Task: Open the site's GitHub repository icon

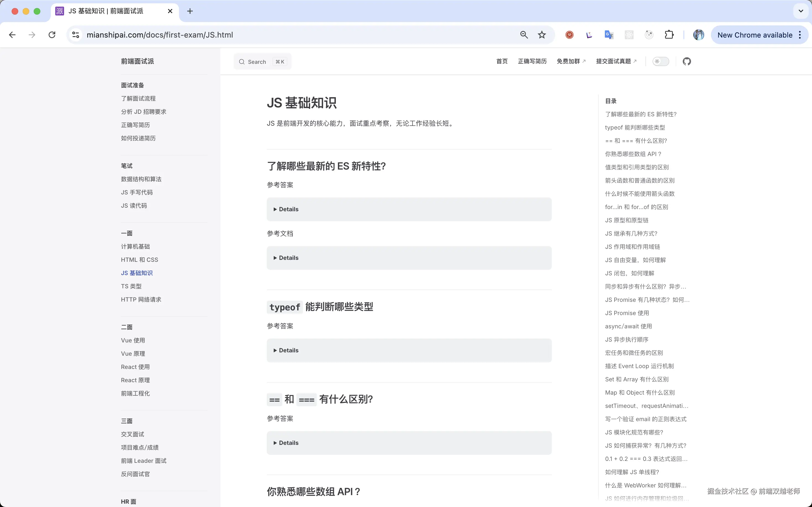Action: tap(687, 61)
